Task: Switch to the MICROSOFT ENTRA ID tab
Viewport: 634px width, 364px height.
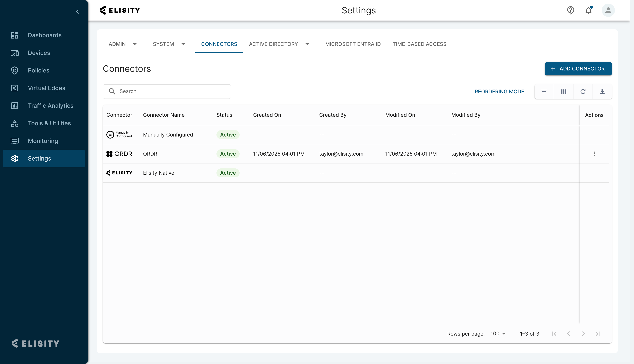Action: click(353, 44)
